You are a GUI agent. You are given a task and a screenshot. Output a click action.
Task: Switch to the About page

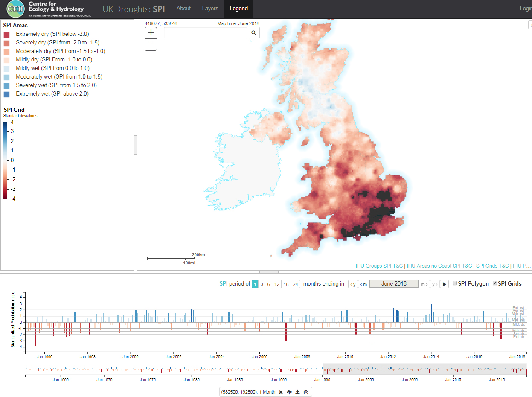tap(183, 8)
